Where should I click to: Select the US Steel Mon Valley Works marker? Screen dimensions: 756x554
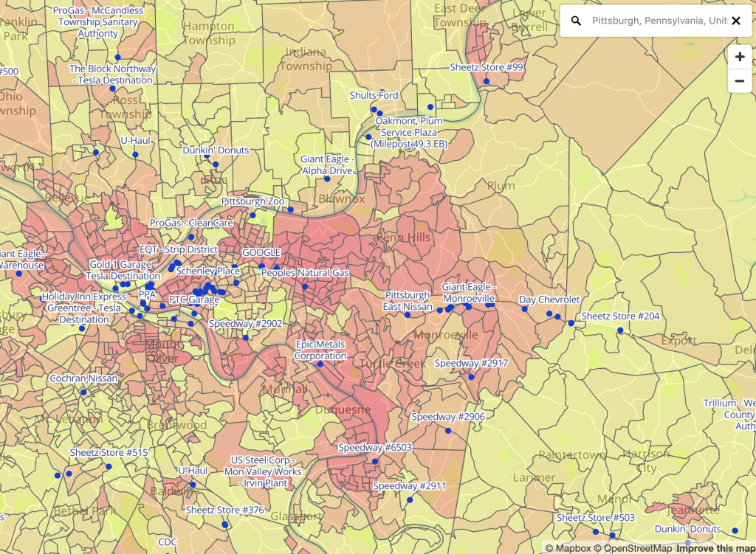click(263, 485)
